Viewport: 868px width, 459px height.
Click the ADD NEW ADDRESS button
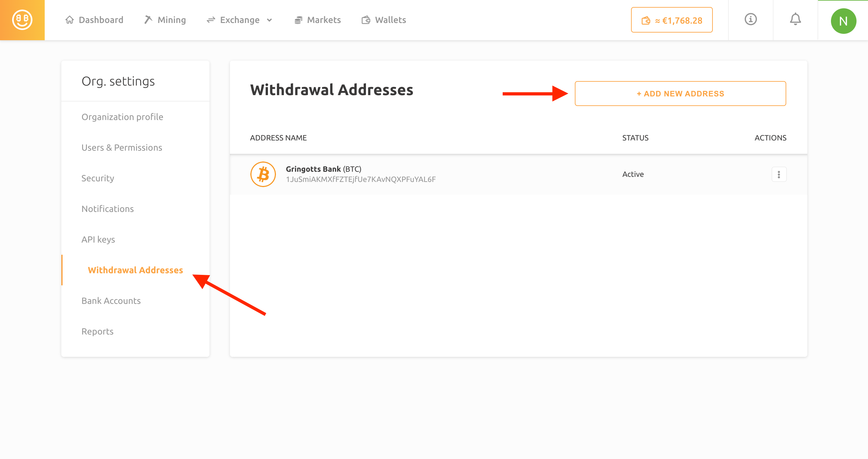[x=680, y=94]
